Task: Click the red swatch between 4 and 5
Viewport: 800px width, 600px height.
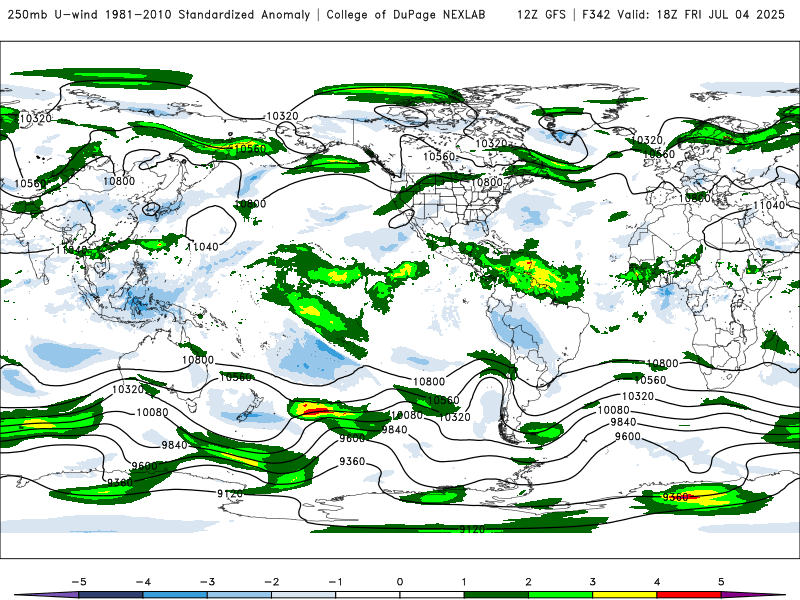Action: [x=689, y=595]
